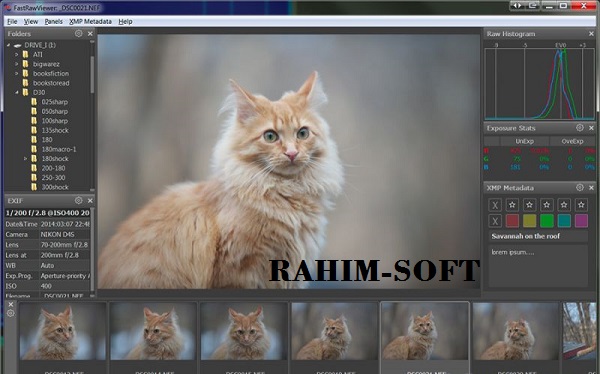Close the filmstrip panel
Screen dimensions: 600x374
11,304
